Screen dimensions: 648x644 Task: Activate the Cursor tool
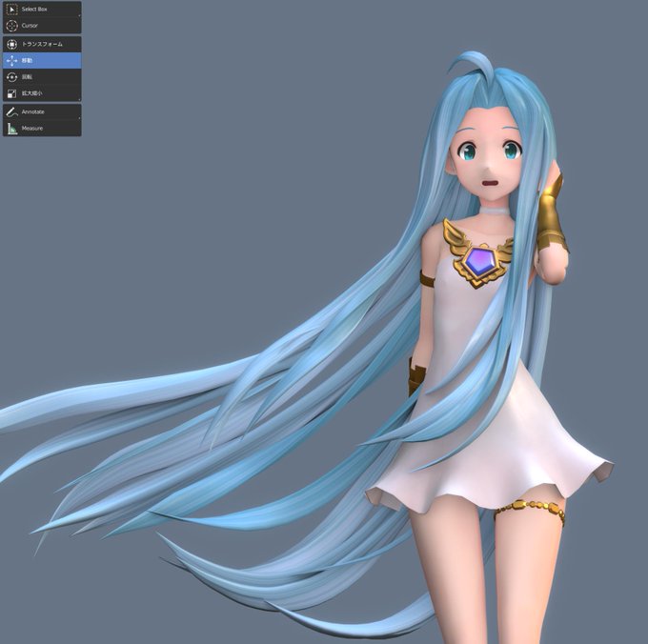click(42, 26)
